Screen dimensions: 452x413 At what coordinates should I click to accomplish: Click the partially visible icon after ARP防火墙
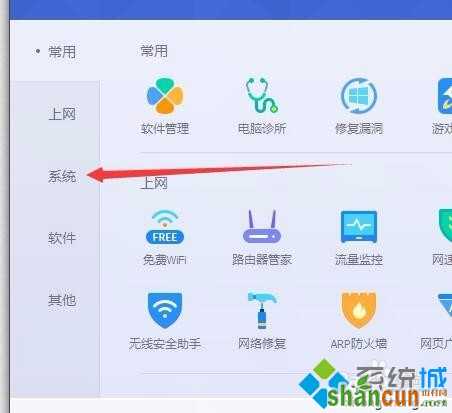pos(445,306)
